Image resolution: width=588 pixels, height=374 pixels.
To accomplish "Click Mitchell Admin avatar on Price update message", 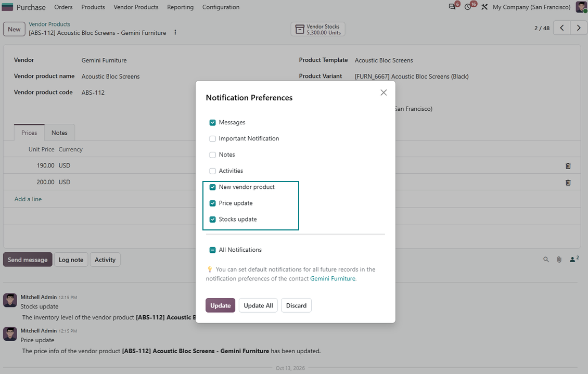I will pos(10,334).
